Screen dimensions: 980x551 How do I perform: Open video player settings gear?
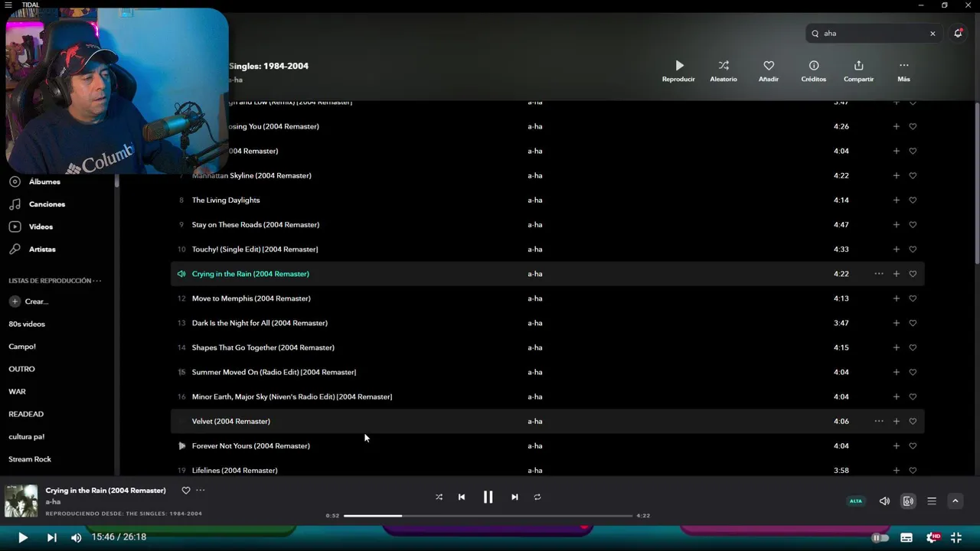(932, 538)
